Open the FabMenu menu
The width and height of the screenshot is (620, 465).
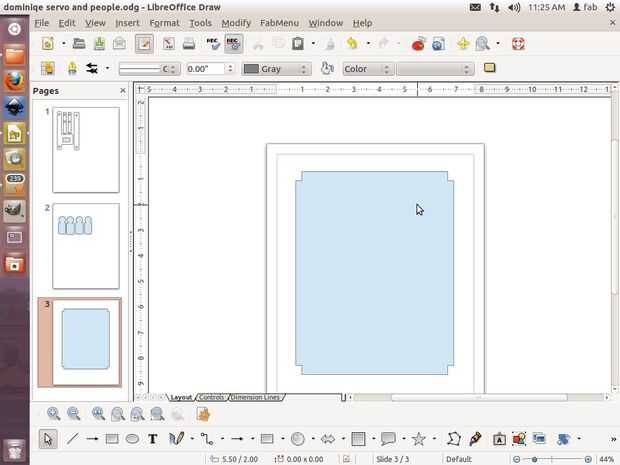click(279, 22)
